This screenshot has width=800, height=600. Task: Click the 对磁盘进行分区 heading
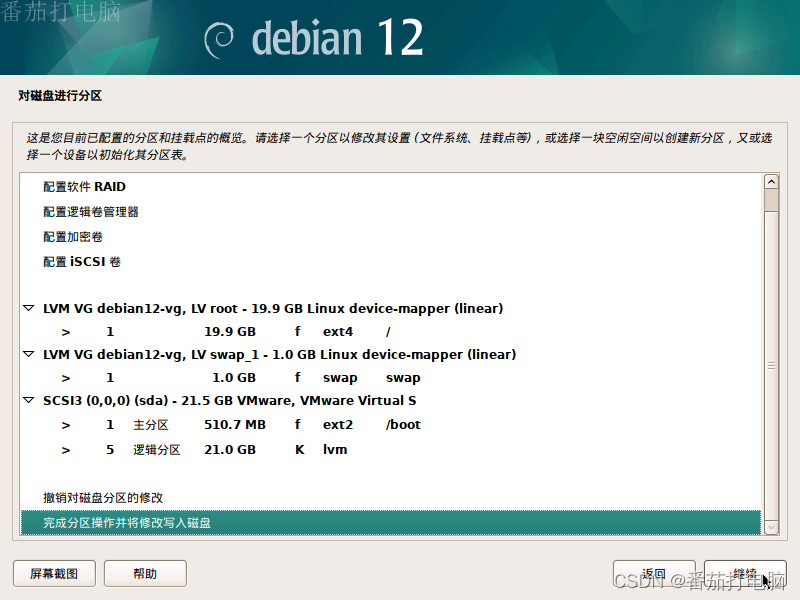point(60,95)
